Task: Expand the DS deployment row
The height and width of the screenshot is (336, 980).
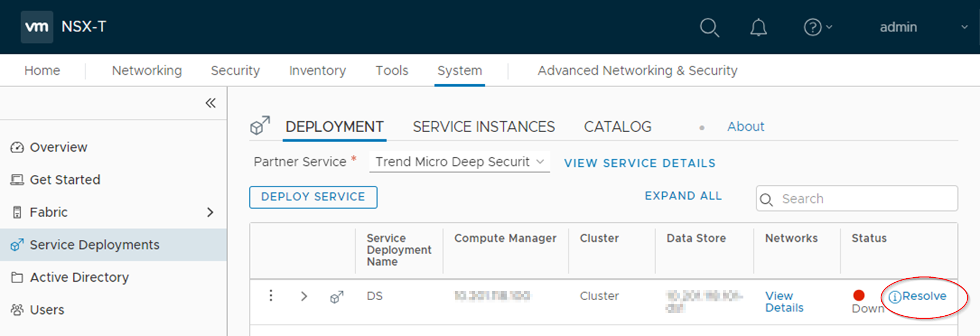Action: [x=304, y=297]
